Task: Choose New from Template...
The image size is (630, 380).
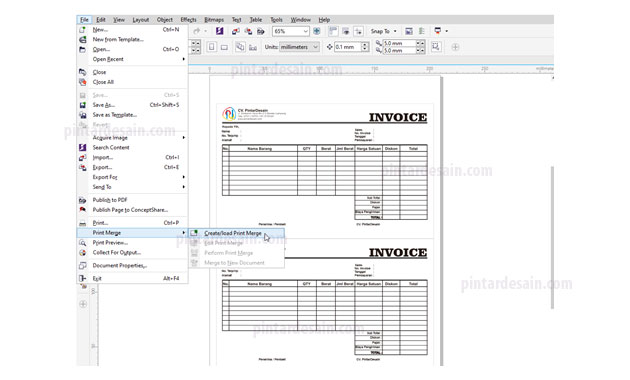Action: pos(132,39)
